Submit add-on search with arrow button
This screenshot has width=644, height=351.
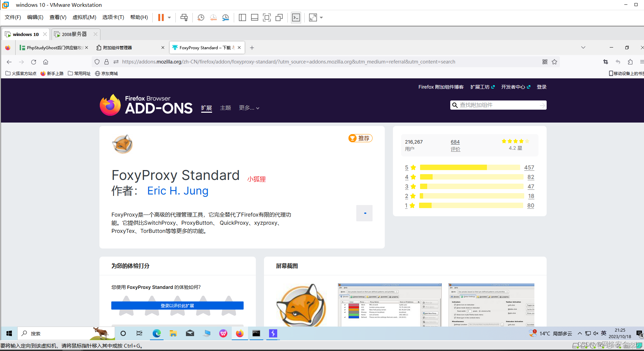coord(543,105)
